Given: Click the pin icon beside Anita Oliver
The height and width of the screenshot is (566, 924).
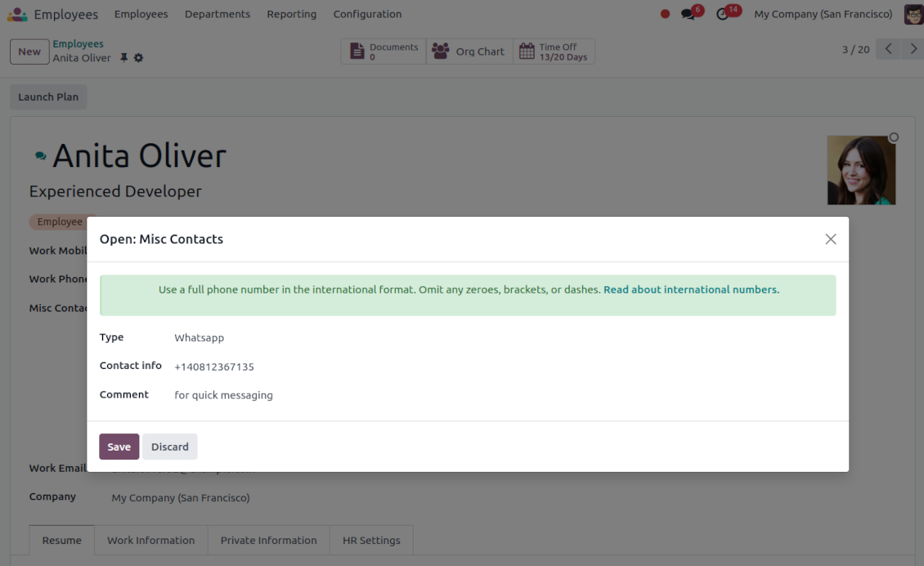Looking at the screenshot, I should 124,58.
